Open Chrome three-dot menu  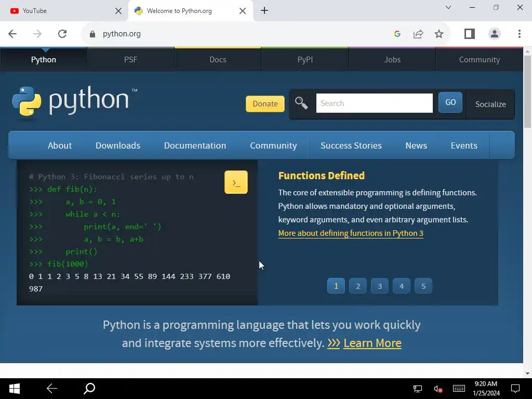click(520, 34)
